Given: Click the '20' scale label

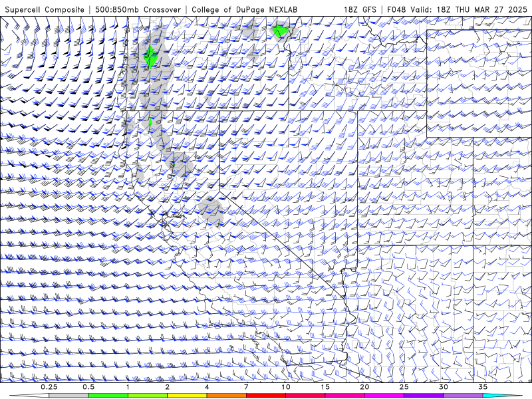Looking at the screenshot, I should tap(364, 387).
